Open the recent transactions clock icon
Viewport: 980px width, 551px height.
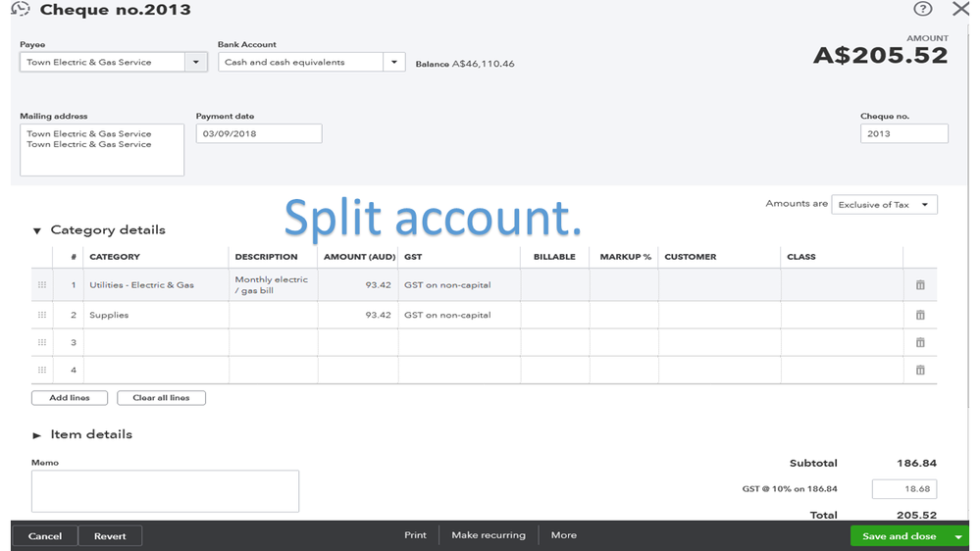(x=21, y=9)
